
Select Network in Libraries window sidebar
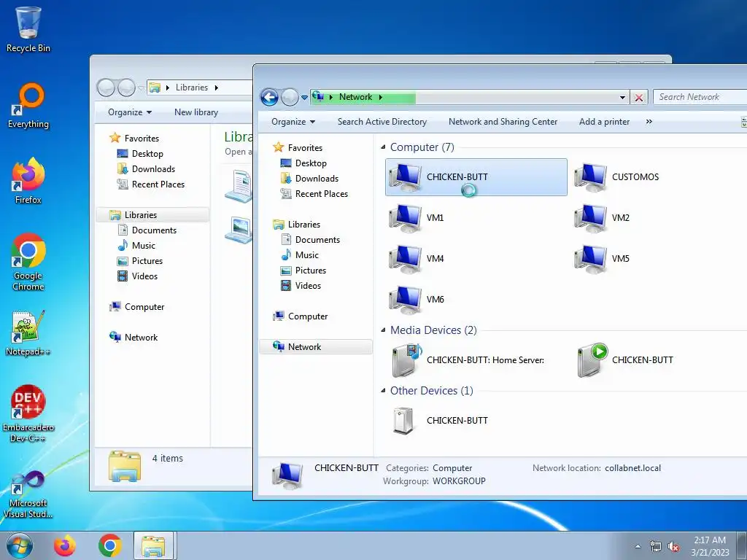[x=133, y=337]
